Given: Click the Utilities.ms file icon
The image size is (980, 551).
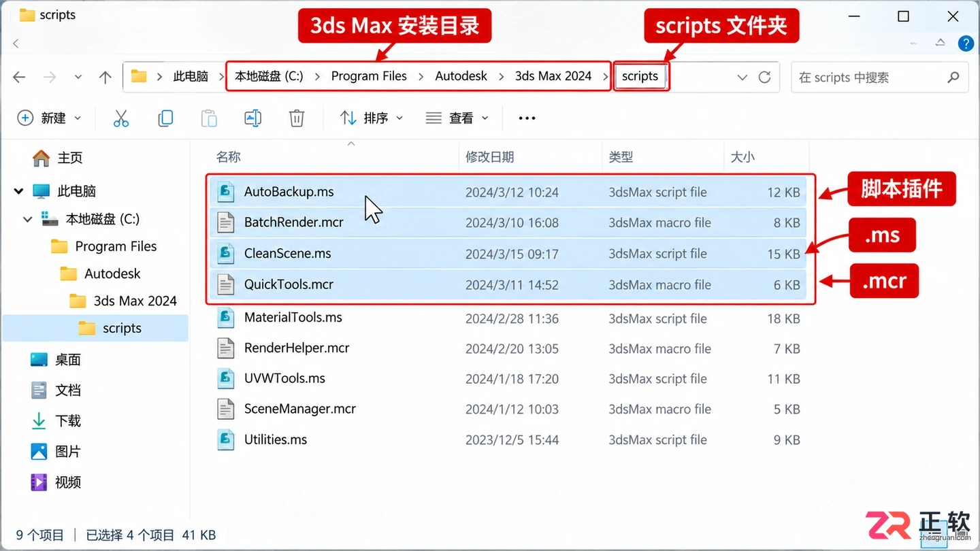Looking at the screenshot, I should click(226, 439).
